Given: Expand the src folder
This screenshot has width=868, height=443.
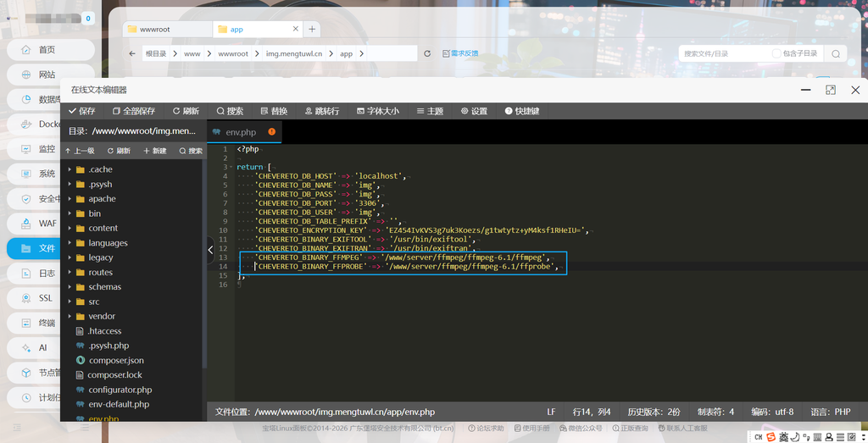Looking at the screenshot, I should tap(70, 302).
